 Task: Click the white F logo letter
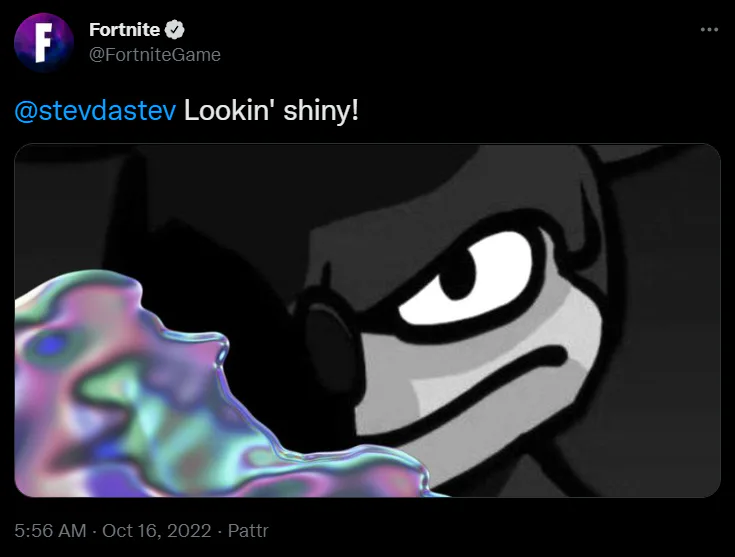click(x=43, y=43)
